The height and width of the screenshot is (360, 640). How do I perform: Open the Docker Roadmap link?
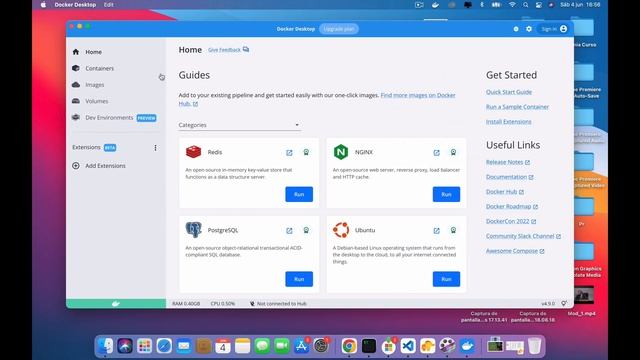point(512,207)
